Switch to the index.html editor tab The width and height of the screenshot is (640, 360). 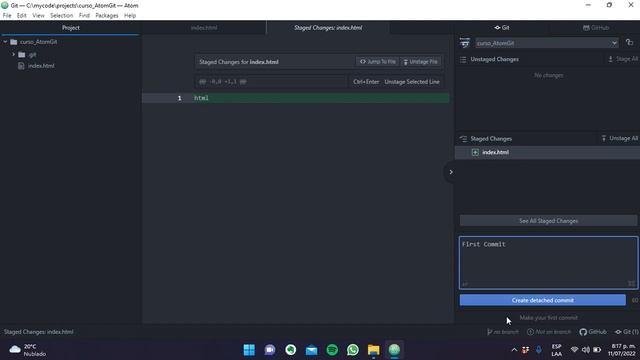204,28
